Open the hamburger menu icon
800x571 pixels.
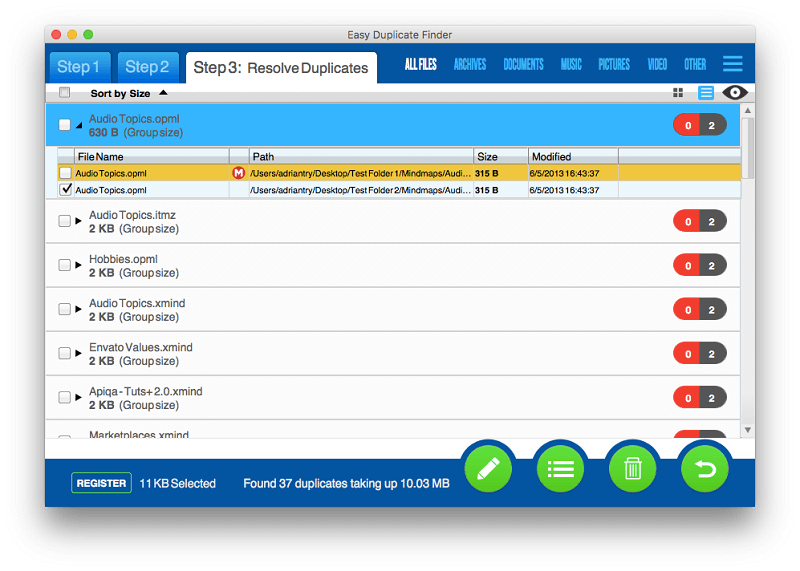pyautogui.click(x=732, y=64)
